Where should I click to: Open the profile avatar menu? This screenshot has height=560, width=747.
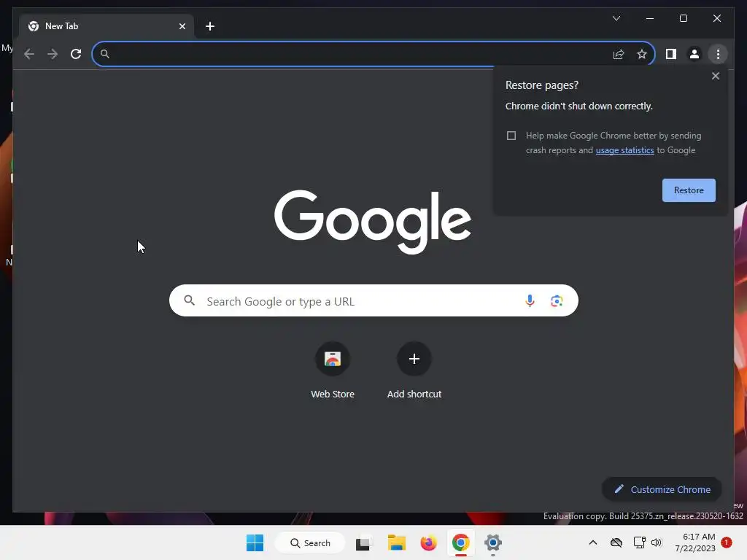pyautogui.click(x=694, y=54)
